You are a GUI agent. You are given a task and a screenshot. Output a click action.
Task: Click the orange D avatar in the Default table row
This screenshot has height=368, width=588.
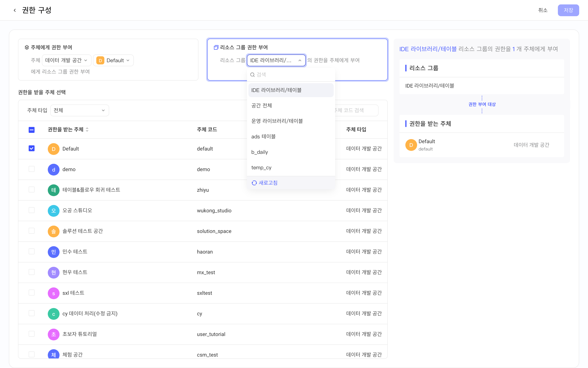[53, 149]
